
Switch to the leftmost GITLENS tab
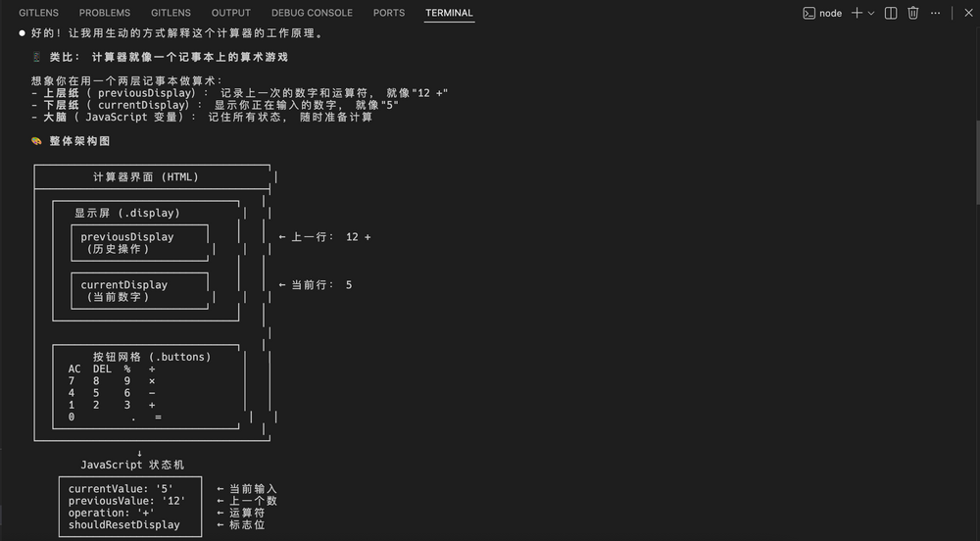pos(39,13)
